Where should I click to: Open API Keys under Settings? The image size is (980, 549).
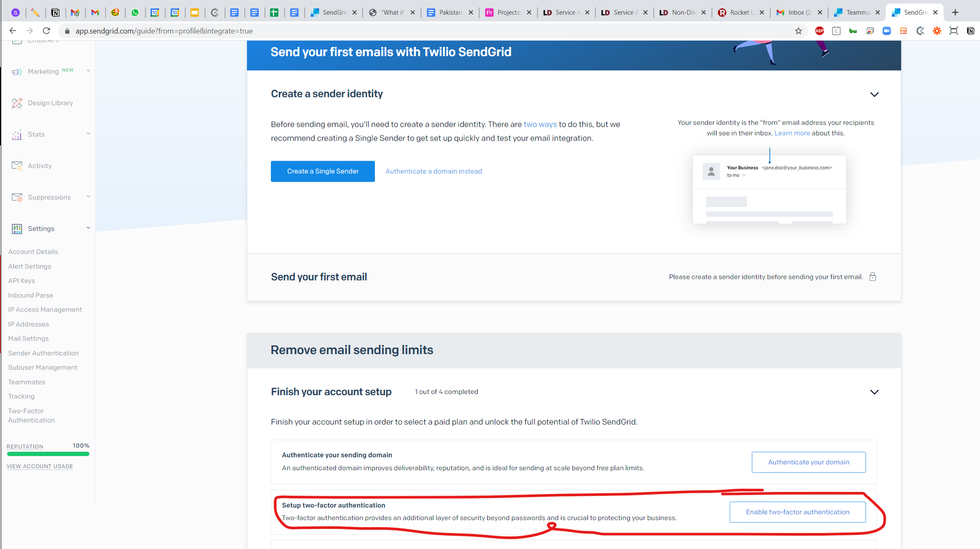22,281
